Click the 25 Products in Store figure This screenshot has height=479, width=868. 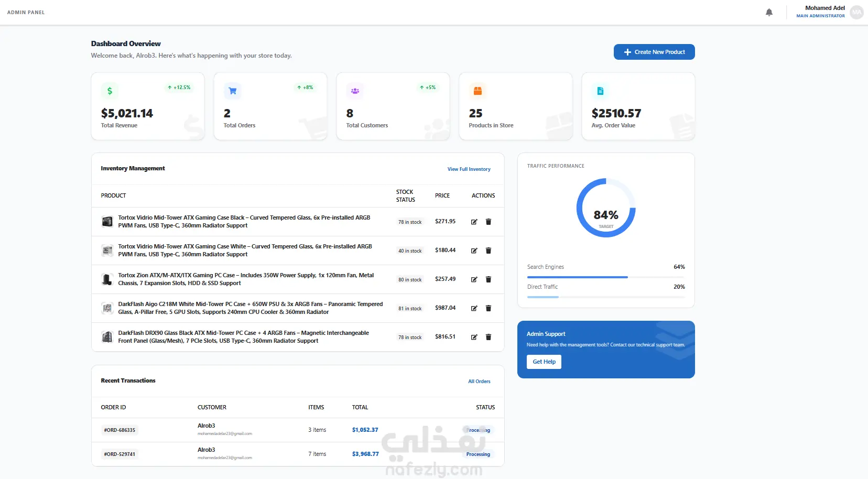coord(475,113)
